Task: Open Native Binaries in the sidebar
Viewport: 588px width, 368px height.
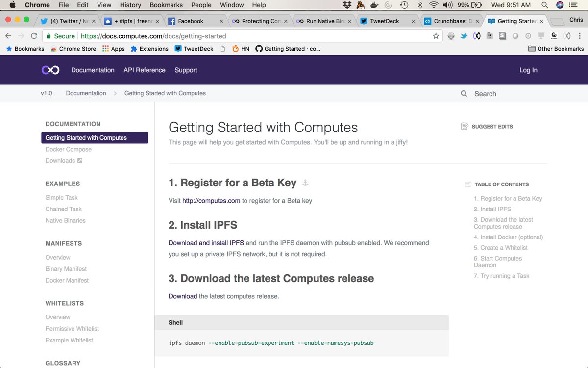Action: [x=66, y=220]
